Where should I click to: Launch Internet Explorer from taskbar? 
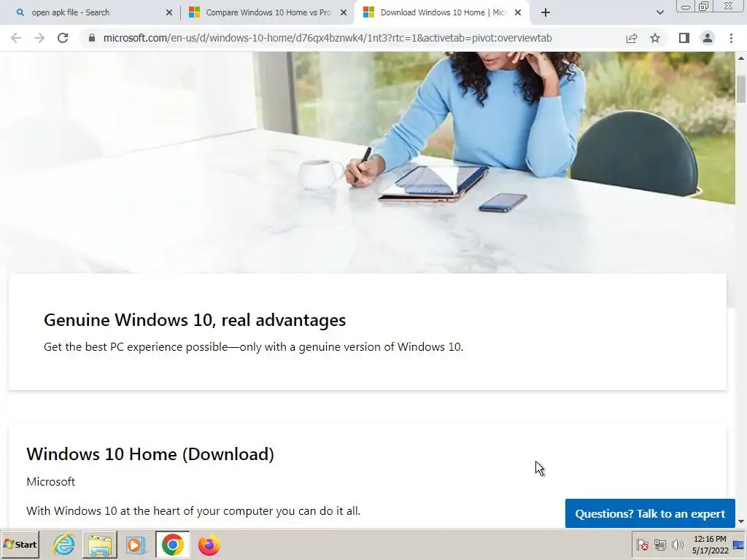coord(64,545)
